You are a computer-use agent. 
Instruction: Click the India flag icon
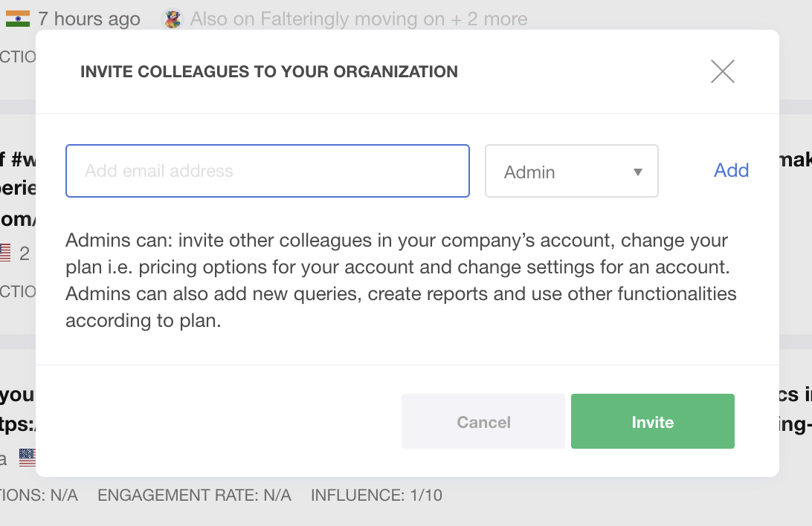(x=17, y=19)
